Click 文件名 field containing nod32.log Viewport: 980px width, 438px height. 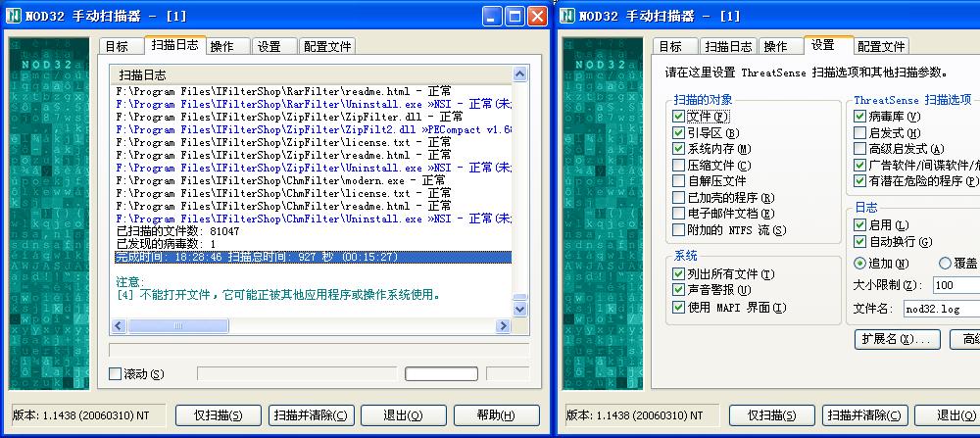pos(942,309)
